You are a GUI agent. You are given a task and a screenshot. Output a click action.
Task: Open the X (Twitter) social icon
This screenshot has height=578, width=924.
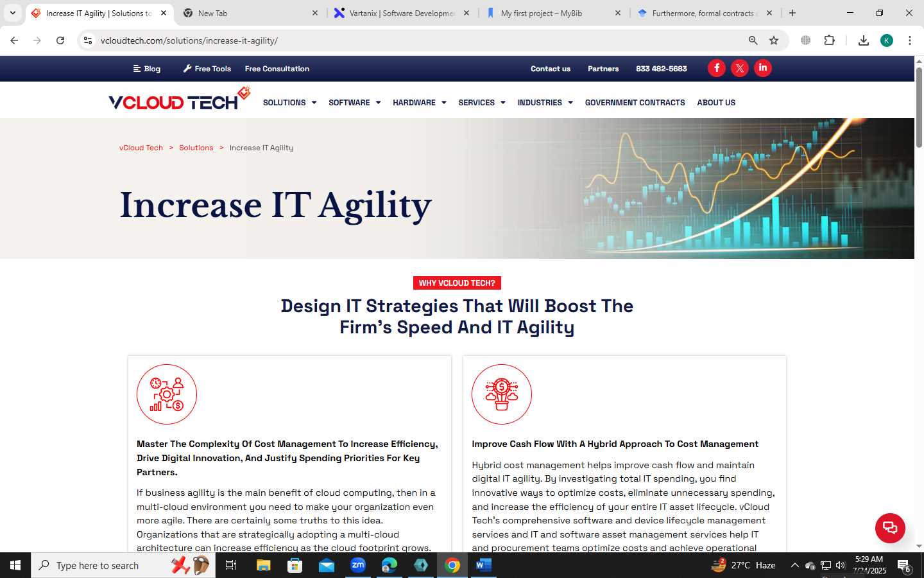740,68
